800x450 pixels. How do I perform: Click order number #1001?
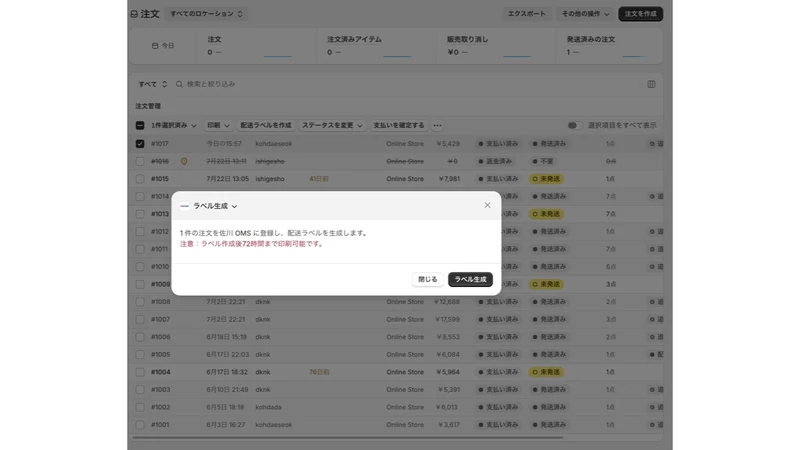pos(160,425)
